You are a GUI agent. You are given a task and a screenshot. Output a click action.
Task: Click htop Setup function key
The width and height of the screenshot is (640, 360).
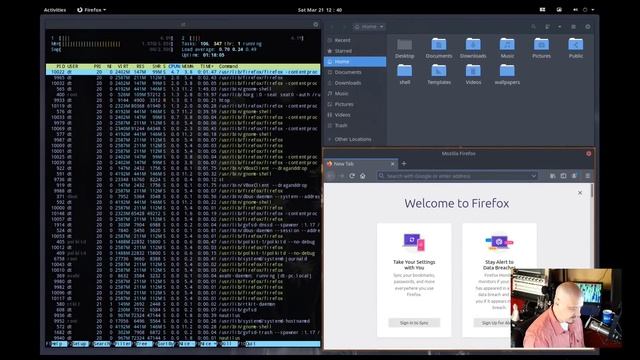point(79,344)
